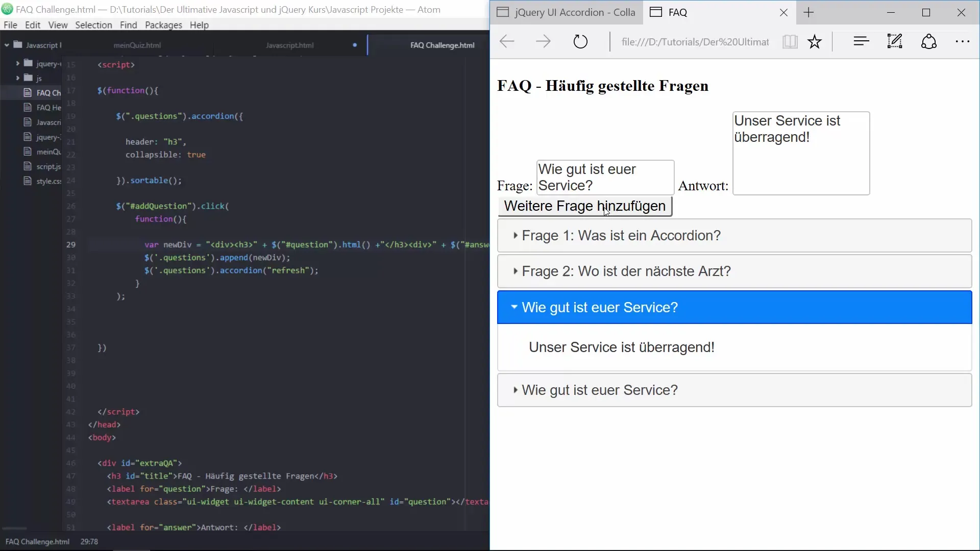This screenshot has width=980, height=551.
Task: Open jquery- file in tree view
Action: 48,137
